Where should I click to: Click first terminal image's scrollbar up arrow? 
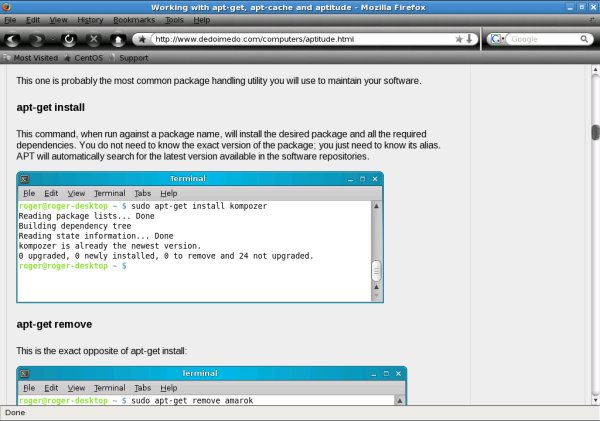click(x=376, y=206)
